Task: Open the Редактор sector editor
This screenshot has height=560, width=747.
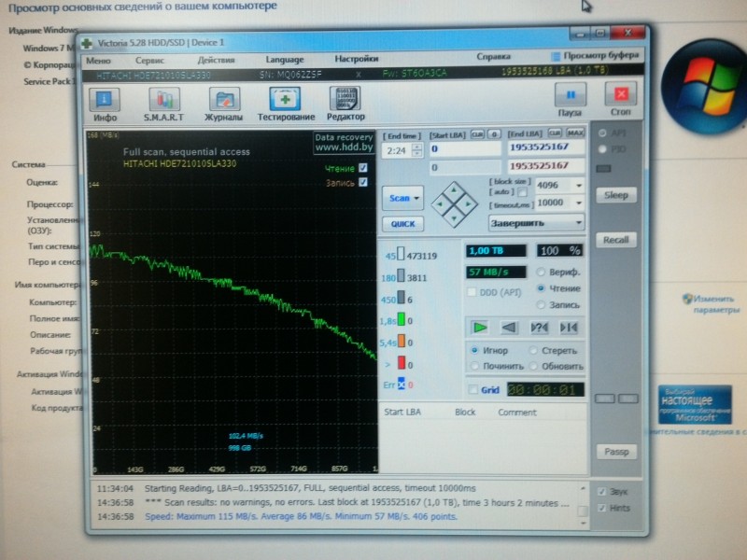Action: pos(345,104)
